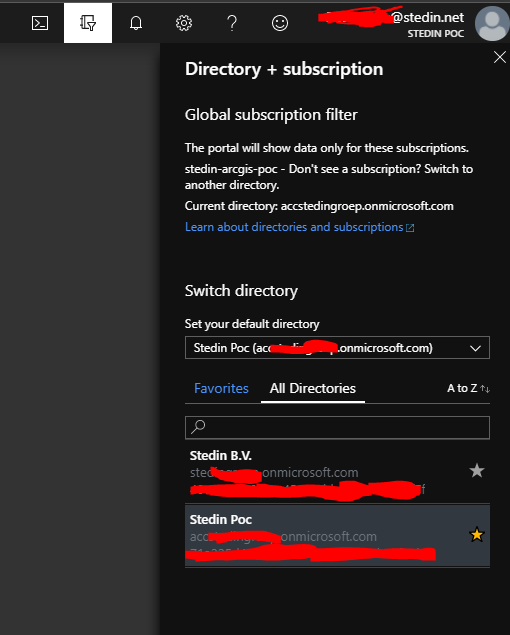The width and height of the screenshot is (510, 635).
Task: Open the Cloud Shell terminal icon
Action: coord(40,23)
